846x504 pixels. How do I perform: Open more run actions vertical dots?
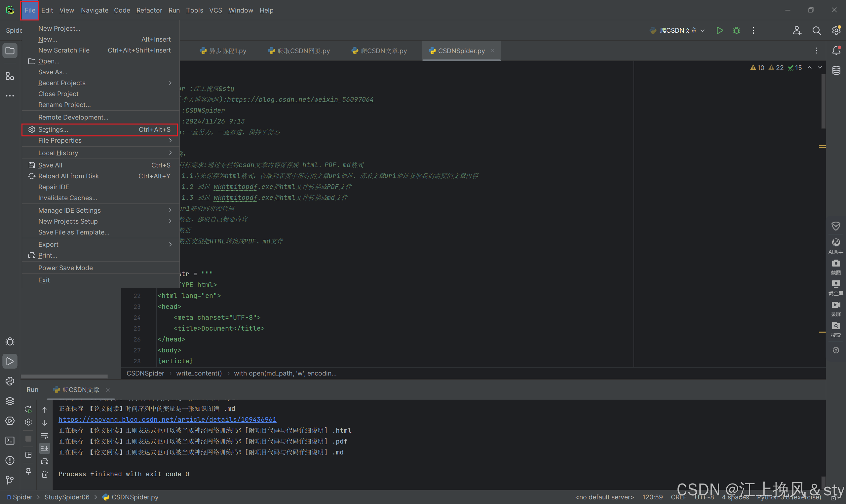pyautogui.click(x=753, y=31)
